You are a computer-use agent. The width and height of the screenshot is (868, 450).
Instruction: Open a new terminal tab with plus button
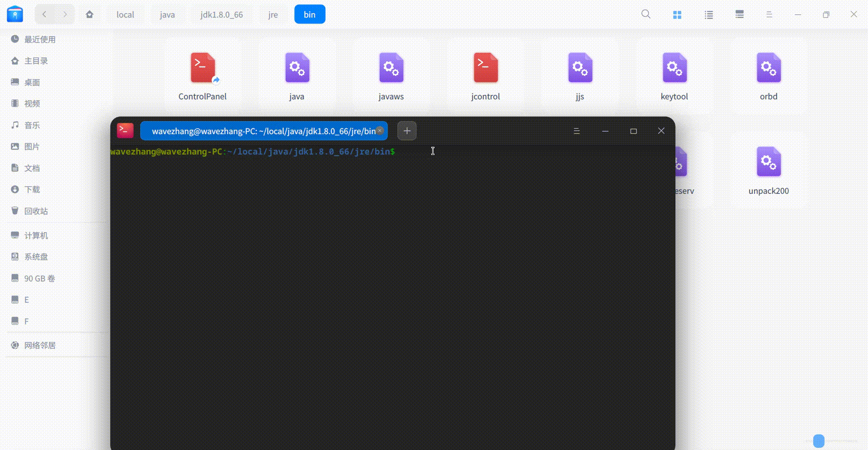(x=406, y=131)
